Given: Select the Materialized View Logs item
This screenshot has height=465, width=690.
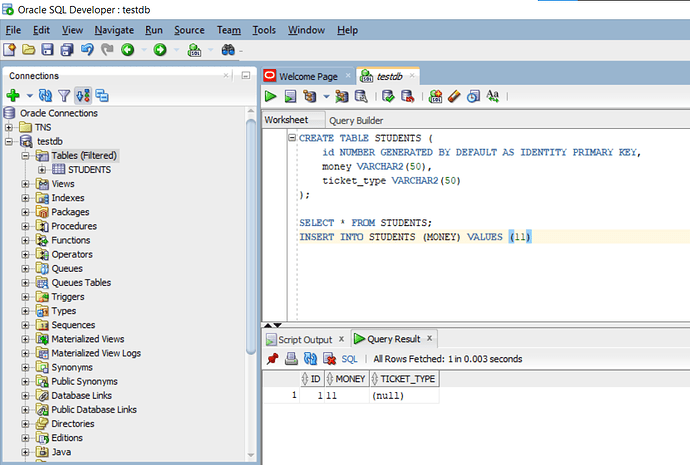Looking at the screenshot, I should click(96, 353).
